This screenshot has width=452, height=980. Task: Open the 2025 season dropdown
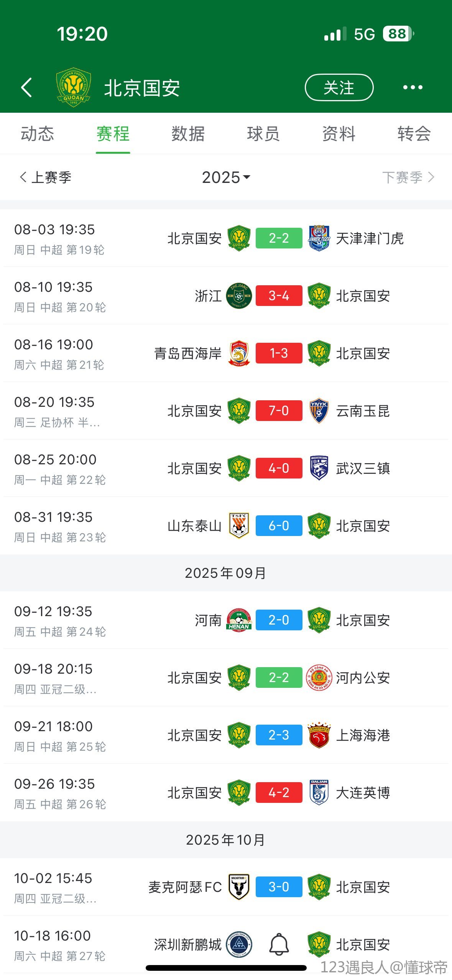pos(226,177)
